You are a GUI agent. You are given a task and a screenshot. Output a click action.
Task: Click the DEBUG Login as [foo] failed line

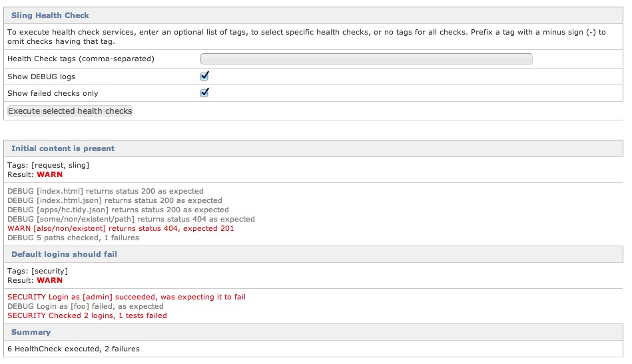pyautogui.click(x=85, y=306)
